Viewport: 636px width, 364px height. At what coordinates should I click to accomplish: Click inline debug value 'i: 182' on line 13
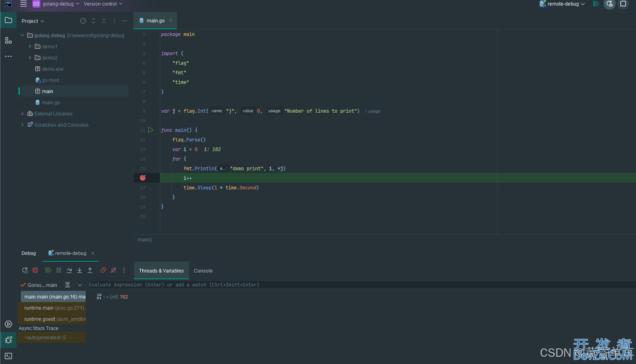(x=212, y=149)
